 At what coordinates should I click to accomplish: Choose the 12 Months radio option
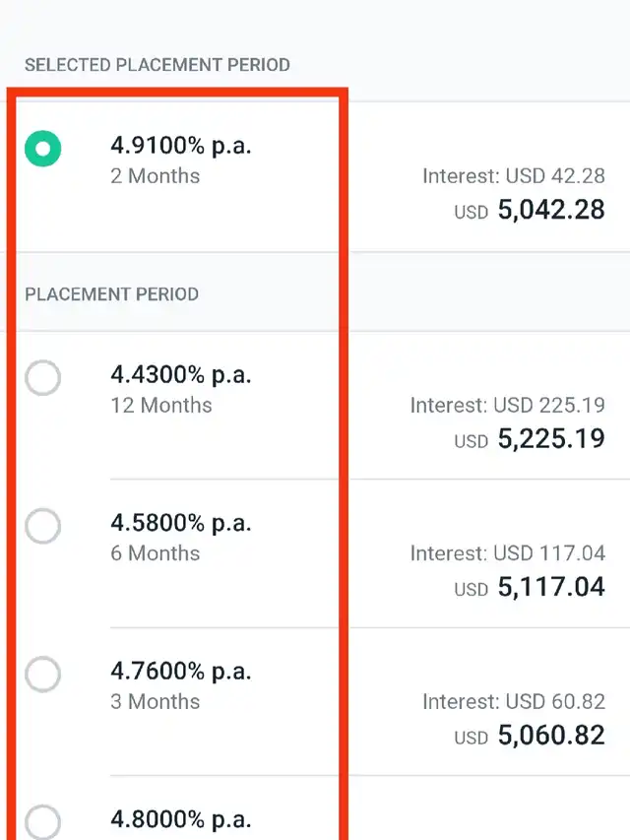43,378
